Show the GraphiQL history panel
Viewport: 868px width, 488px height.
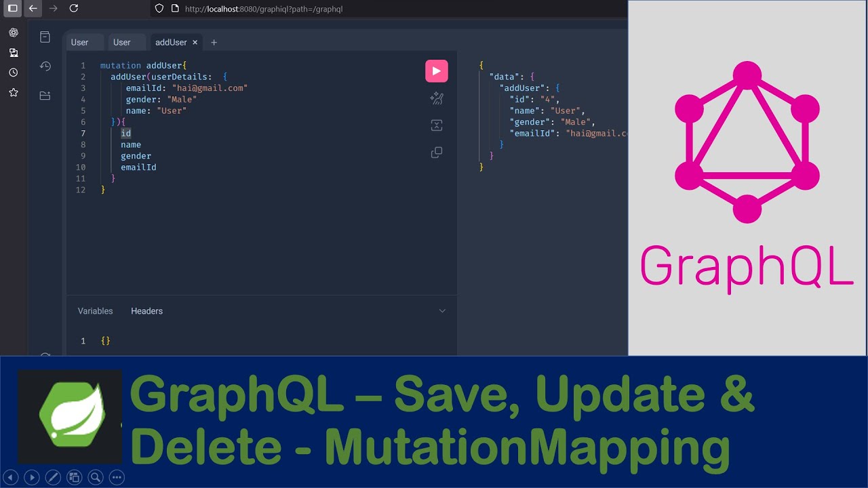(x=45, y=66)
